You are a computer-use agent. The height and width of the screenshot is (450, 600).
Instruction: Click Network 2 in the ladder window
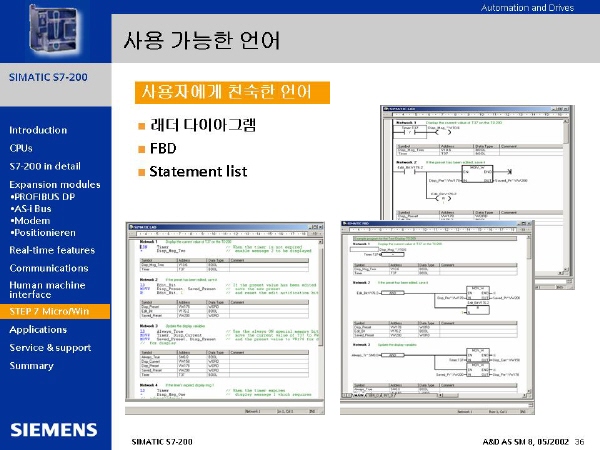tap(404, 162)
